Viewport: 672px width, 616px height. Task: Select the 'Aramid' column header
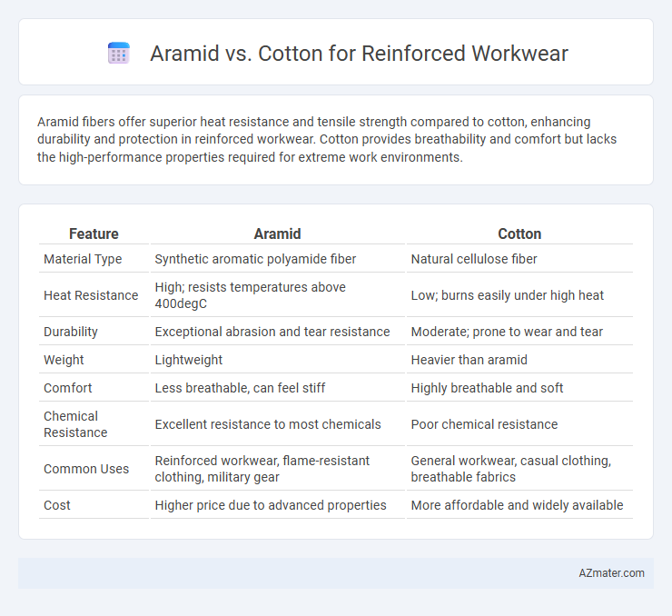277,233
